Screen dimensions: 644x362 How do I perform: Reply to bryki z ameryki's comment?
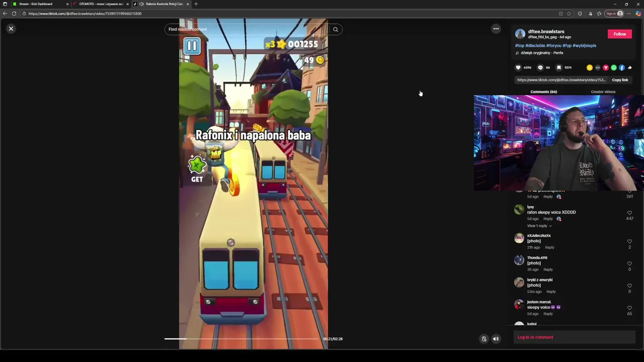551,292
